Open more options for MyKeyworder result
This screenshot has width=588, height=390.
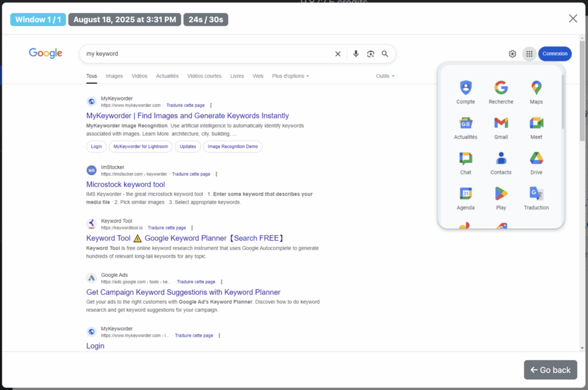tap(211, 106)
